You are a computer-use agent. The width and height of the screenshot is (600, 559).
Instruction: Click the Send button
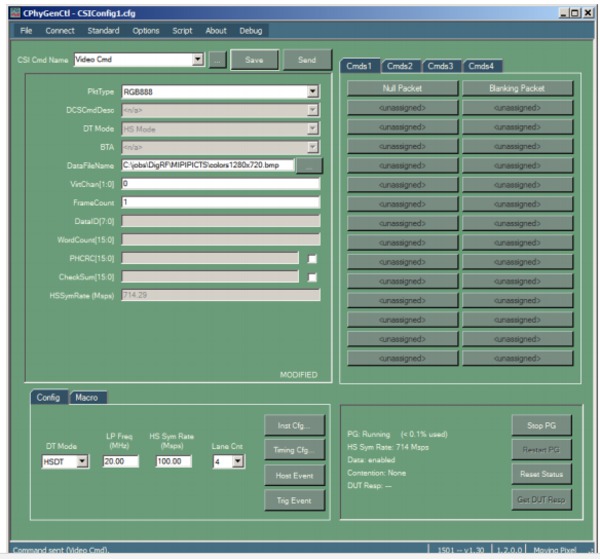coord(307,60)
